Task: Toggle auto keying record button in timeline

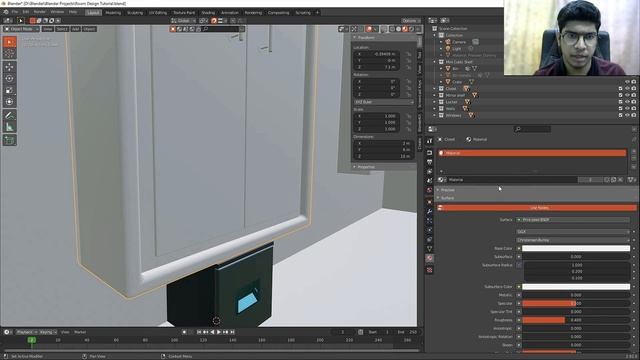Action: click(184, 332)
